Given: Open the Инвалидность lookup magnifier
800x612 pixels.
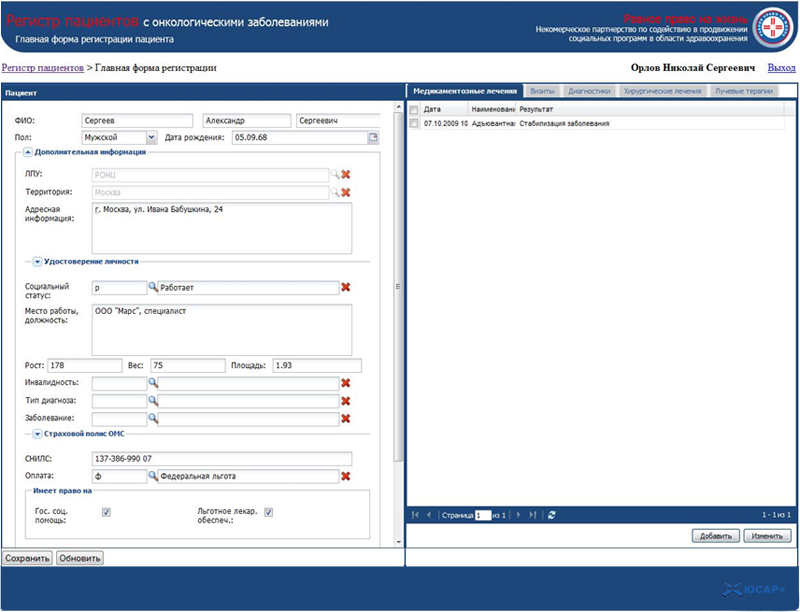Looking at the screenshot, I should (153, 382).
